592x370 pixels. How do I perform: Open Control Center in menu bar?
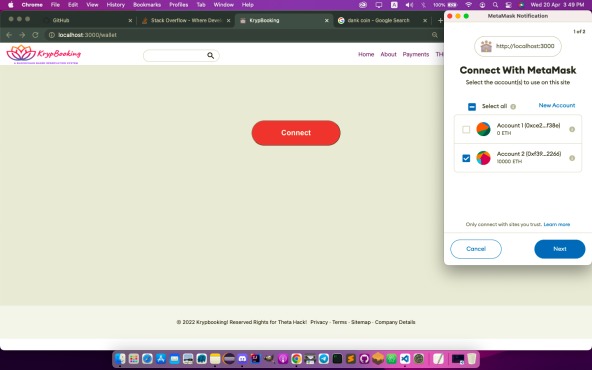[508, 5]
